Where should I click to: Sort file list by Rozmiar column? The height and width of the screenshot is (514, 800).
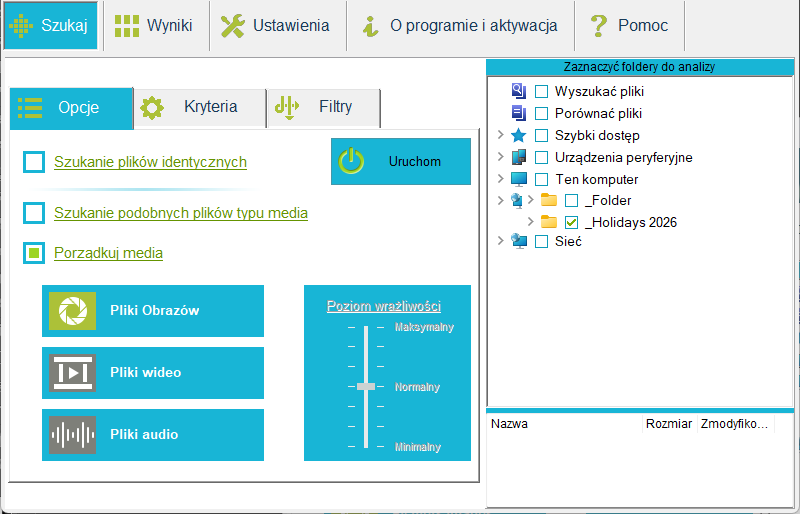click(669, 424)
